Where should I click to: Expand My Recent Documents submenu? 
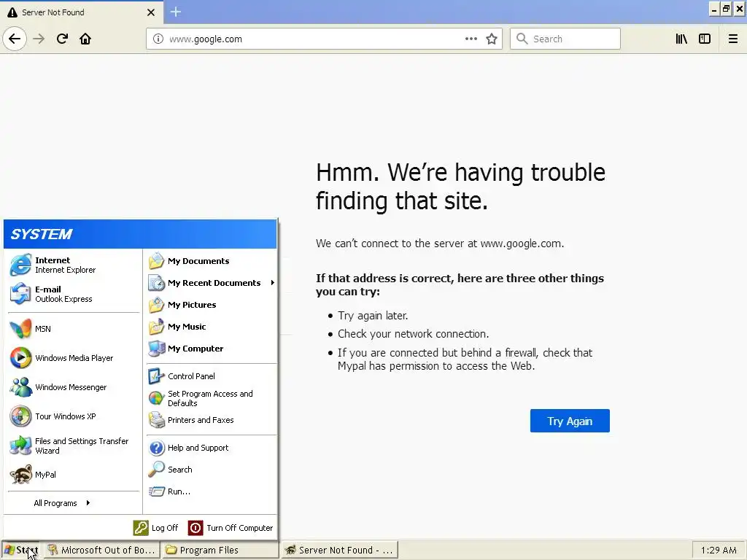[x=211, y=283]
